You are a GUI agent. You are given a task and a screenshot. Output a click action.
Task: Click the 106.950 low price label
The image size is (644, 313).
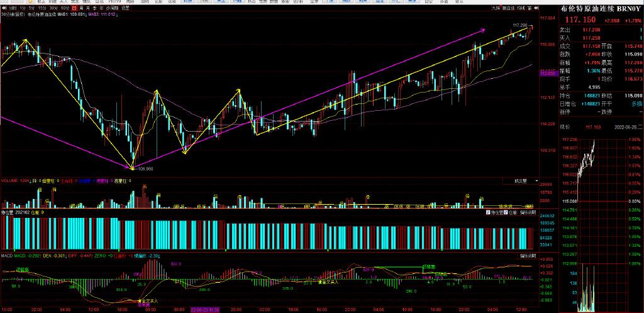[x=145, y=168]
